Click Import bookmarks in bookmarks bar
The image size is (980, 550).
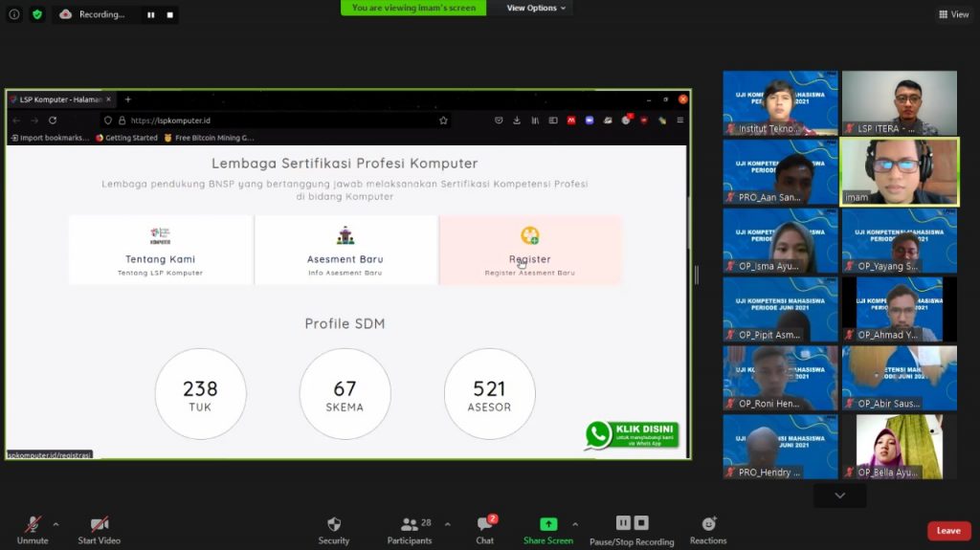(50, 138)
